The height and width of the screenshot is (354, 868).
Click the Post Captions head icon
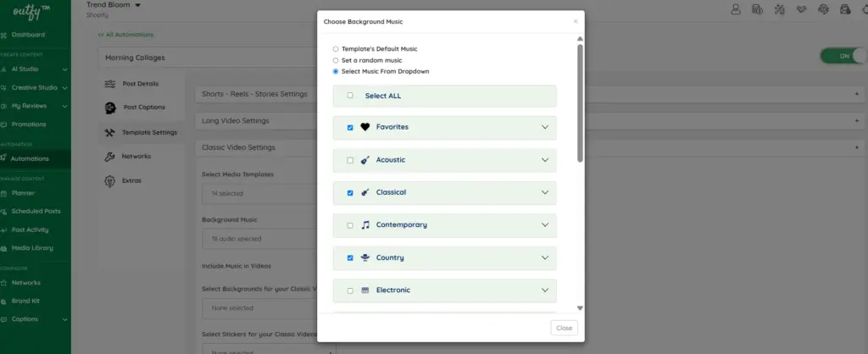(110, 108)
